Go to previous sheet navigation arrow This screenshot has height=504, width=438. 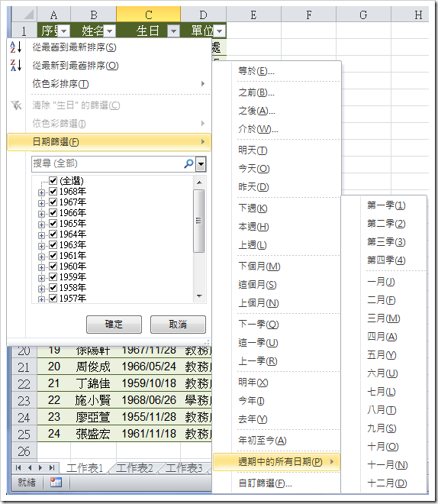click(x=30, y=467)
